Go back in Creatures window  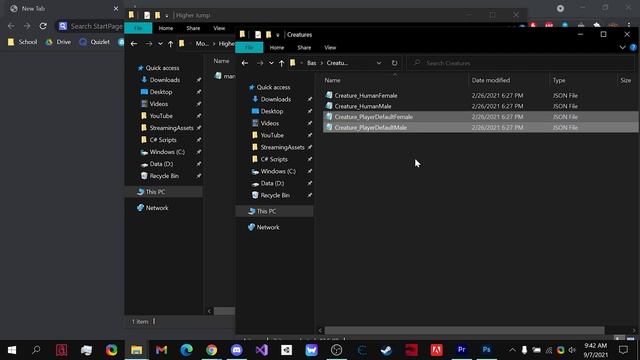coord(245,63)
